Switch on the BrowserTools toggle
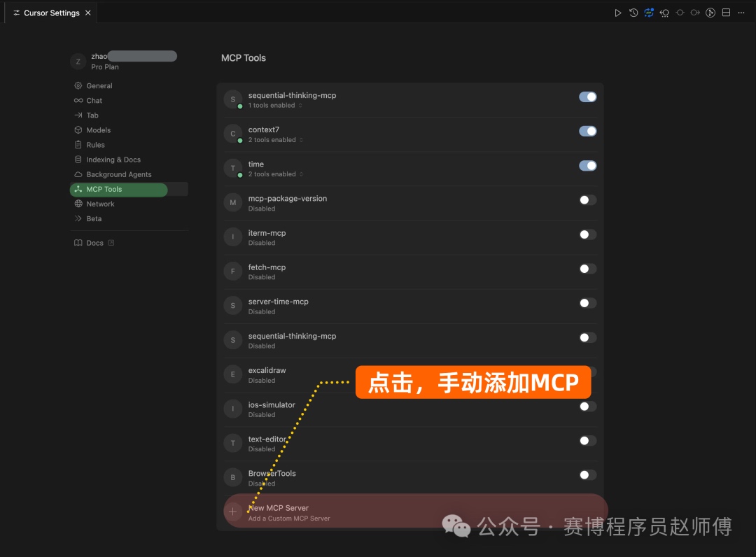 [588, 475]
